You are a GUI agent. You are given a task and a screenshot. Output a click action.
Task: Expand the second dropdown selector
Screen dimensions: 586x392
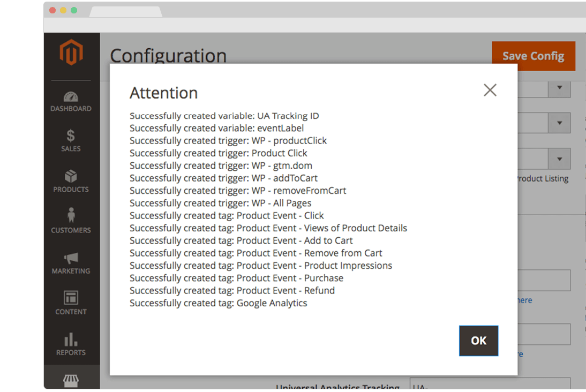560,123
